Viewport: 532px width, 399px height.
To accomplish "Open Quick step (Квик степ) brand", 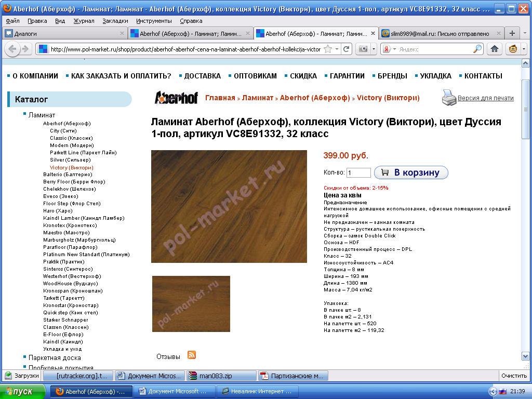I will (x=71, y=312).
